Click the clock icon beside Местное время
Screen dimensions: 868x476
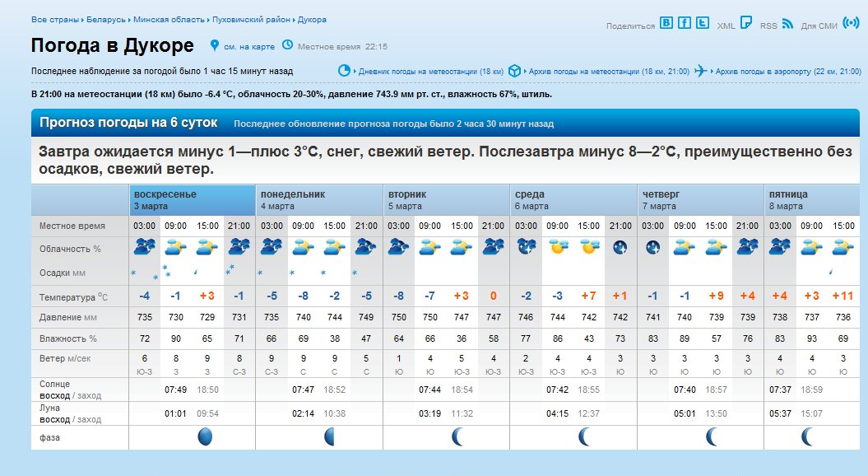click(x=287, y=45)
